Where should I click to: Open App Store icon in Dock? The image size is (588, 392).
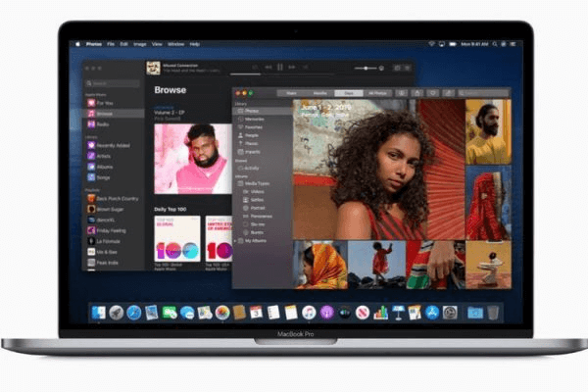[432, 313]
